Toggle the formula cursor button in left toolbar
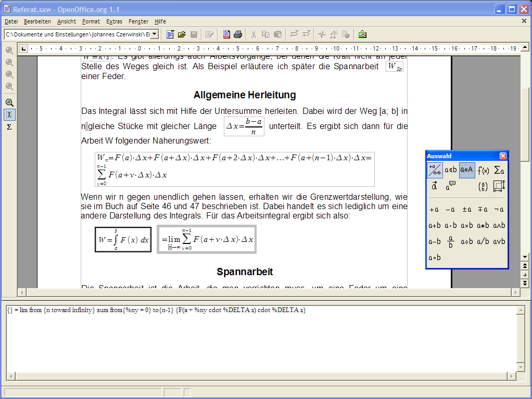Viewport: 532px width, 399px height. point(9,115)
